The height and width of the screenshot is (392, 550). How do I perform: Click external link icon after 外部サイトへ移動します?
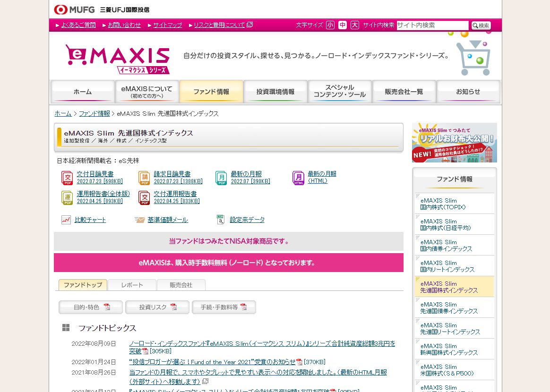click(x=206, y=381)
